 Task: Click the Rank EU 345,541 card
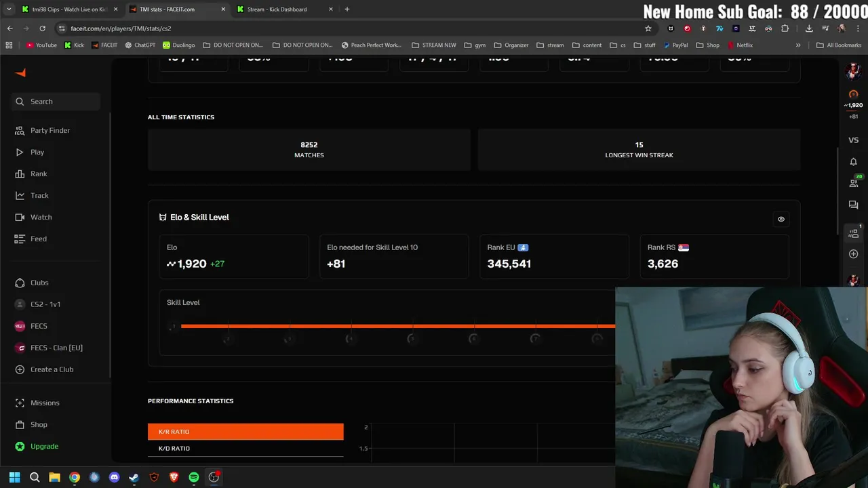click(554, 256)
